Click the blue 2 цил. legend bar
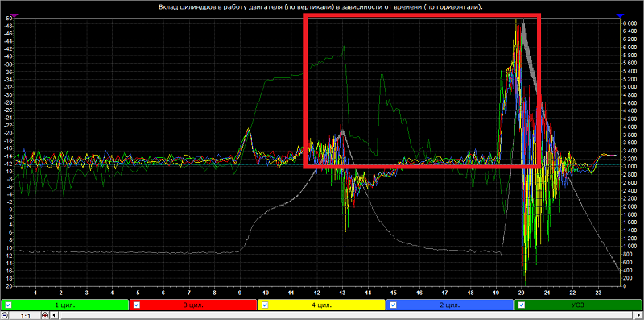 coord(450,305)
